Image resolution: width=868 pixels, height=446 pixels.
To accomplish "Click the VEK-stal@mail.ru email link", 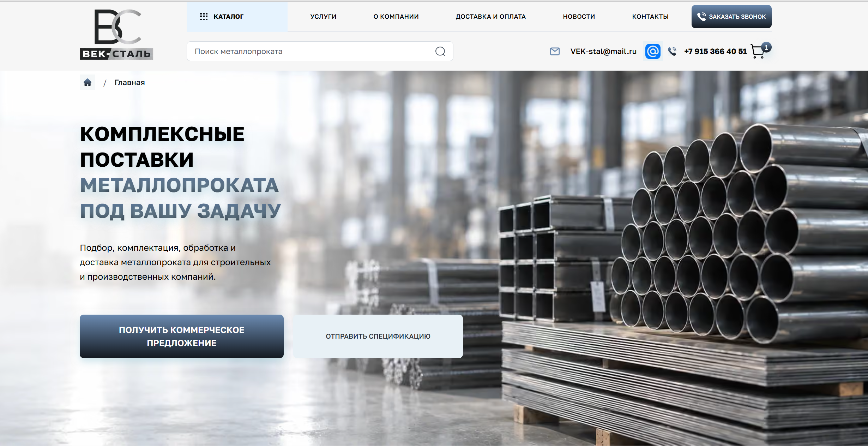I will (603, 52).
